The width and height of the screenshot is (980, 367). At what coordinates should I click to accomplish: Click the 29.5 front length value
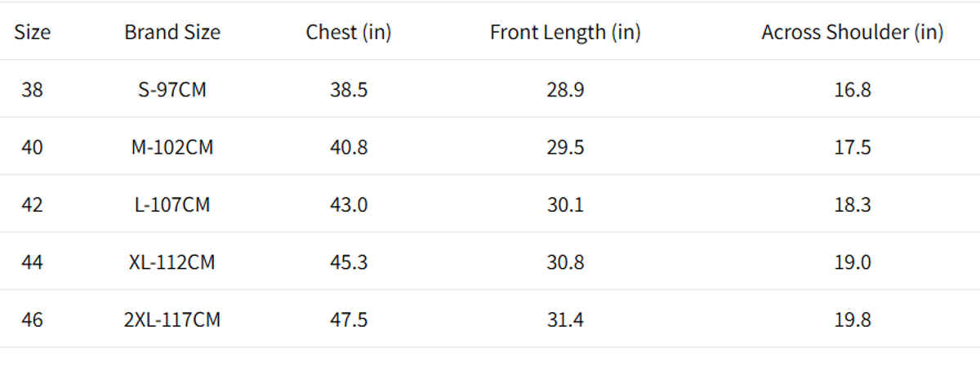point(565,147)
